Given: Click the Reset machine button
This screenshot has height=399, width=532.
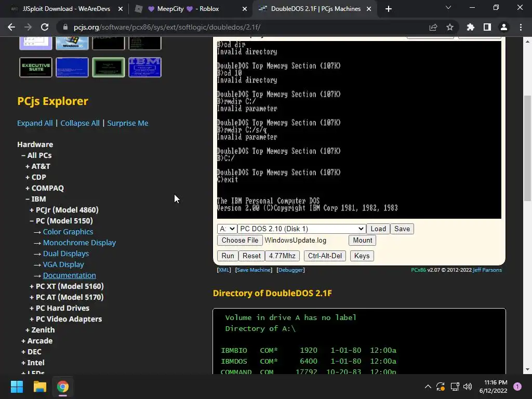Looking at the screenshot, I should point(251,256).
